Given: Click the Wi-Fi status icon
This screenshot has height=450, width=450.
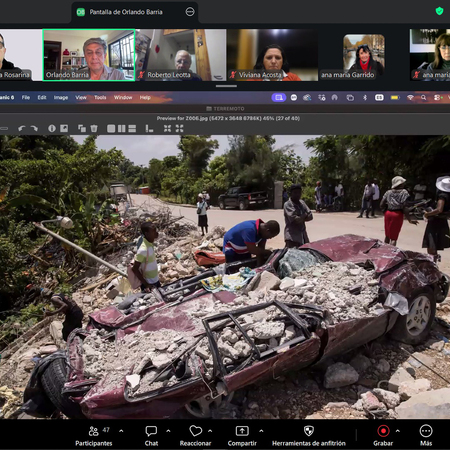Looking at the screenshot, I should (x=410, y=97).
